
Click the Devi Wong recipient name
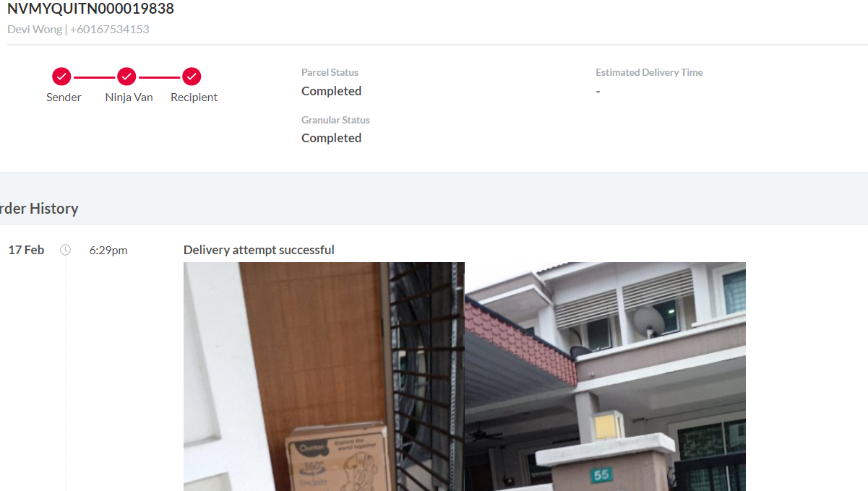[35, 30]
